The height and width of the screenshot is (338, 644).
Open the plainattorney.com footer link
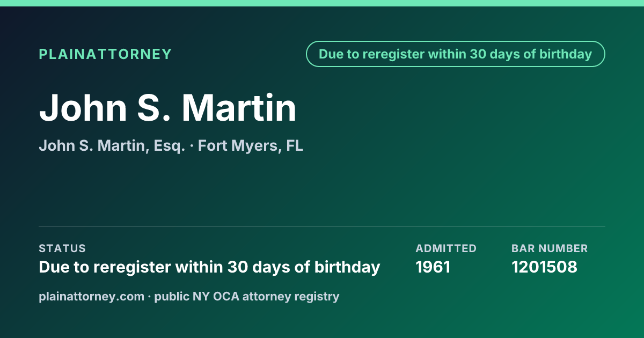(92, 296)
